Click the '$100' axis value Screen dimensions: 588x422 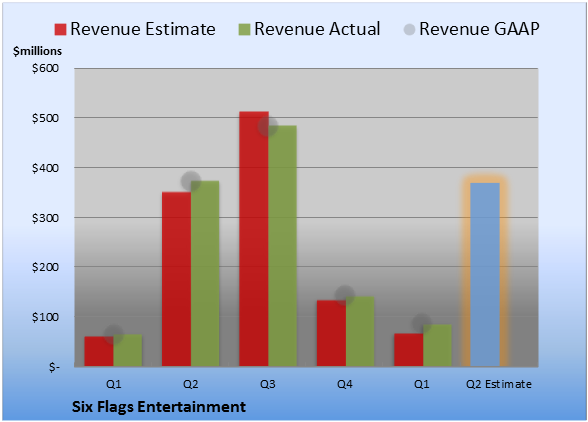click(45, 317)
